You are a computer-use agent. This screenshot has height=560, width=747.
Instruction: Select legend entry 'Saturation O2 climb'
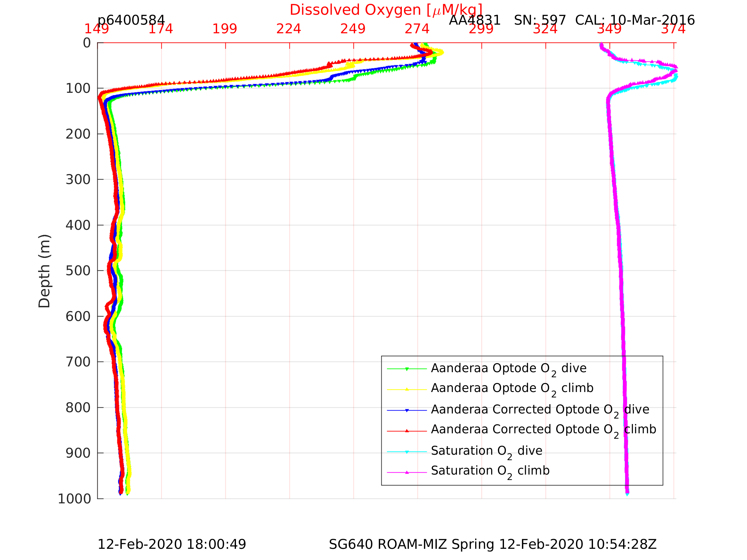point(490,471)
